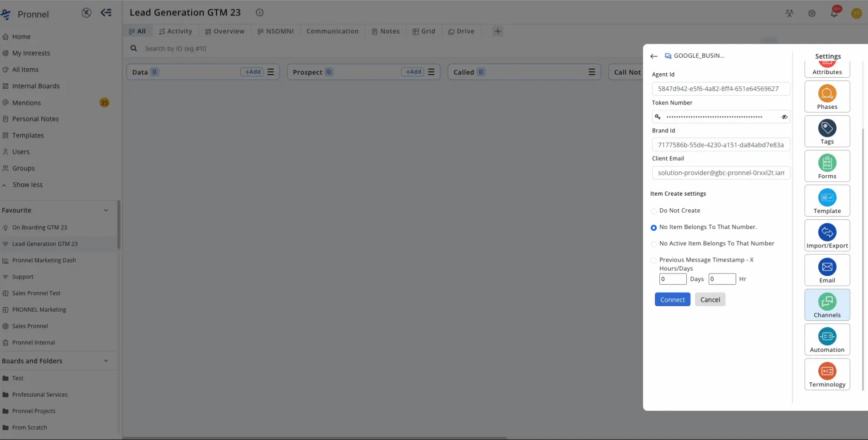The width and height of the screenshot is (868, 440).
Task: Select Do Not Create option
Action: click(x=654, y=211)
